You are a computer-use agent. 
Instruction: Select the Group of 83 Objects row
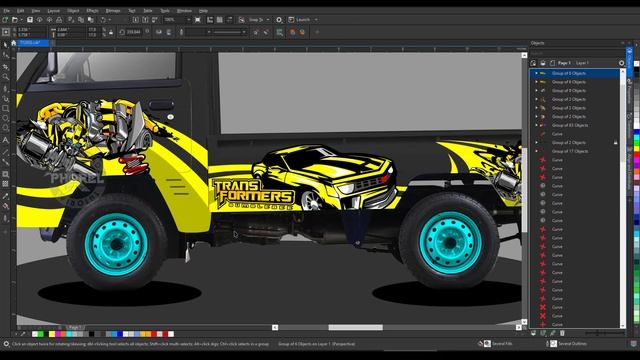pyautogui.click(x=576, y=125)
